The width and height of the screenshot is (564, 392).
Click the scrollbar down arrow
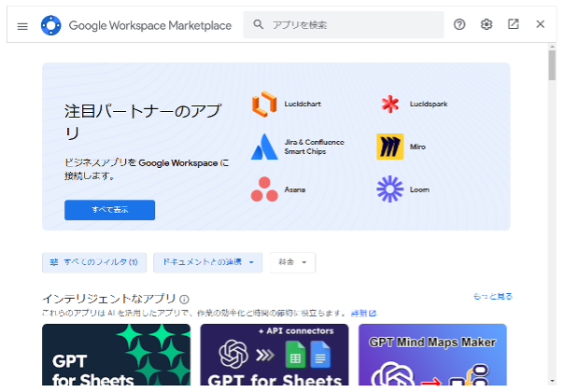[552, 381]
